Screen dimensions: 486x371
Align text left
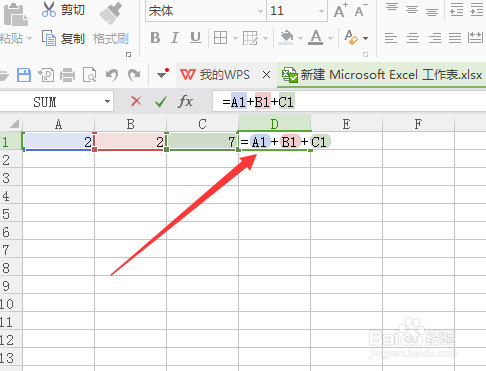[x=391, y=38]
